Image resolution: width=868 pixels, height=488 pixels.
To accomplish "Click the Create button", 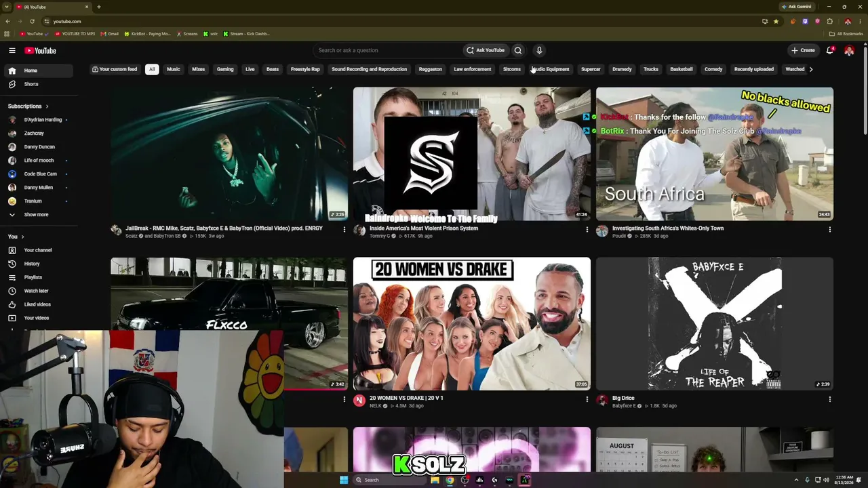I will [x=804, y=50].
